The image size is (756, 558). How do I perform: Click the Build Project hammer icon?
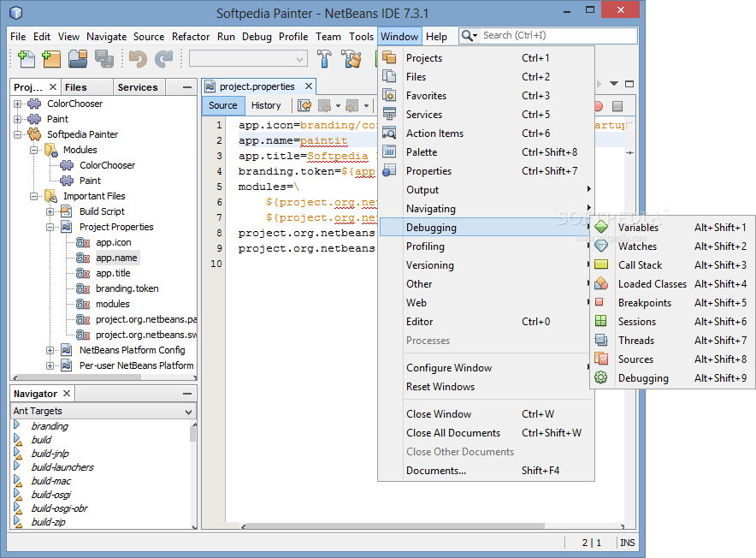coord(324,59)
